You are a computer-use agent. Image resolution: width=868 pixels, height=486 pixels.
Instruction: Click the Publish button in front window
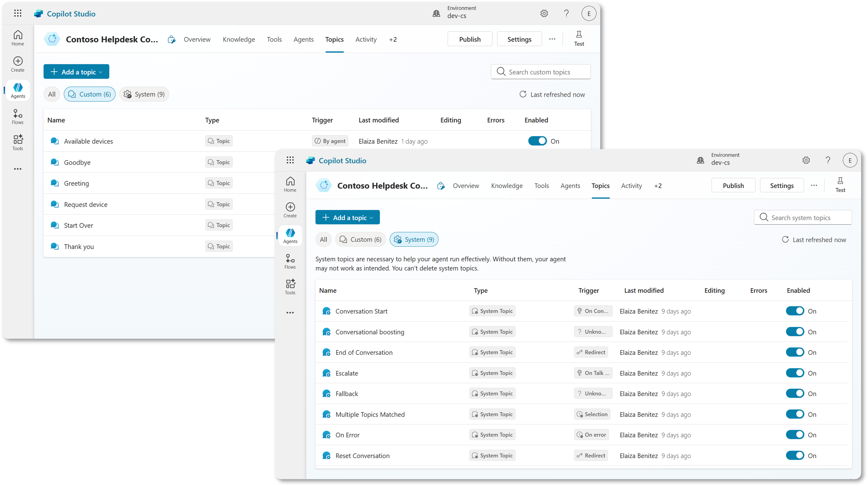tap(733, 186)
